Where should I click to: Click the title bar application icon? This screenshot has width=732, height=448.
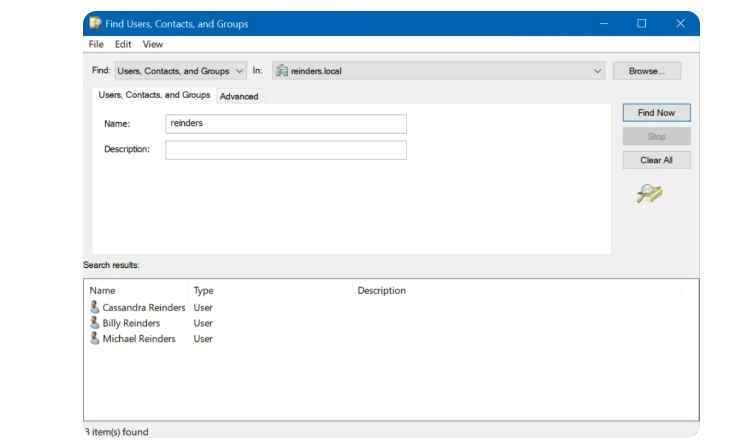point(95,23)
